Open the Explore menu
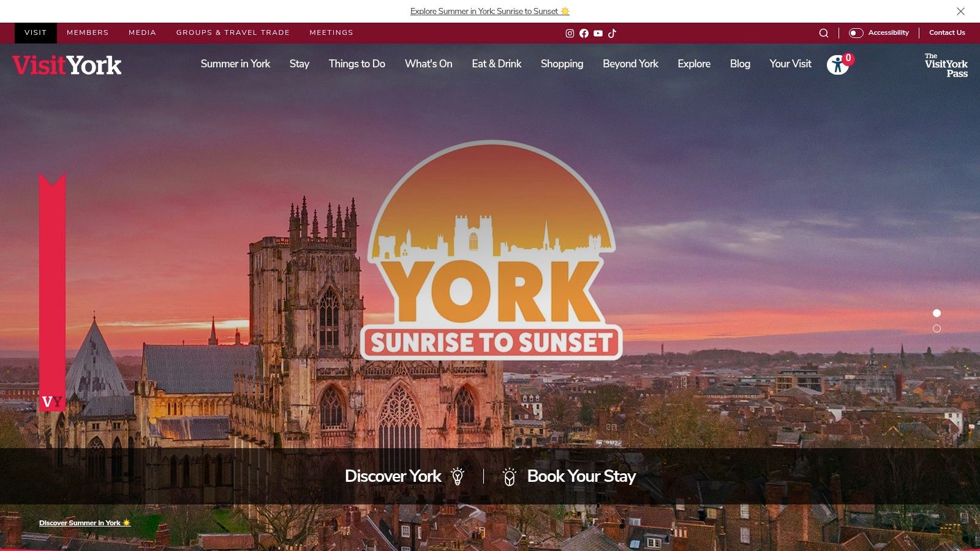The width and height of the screenshot is (980, 551). (x=694, y=64)
